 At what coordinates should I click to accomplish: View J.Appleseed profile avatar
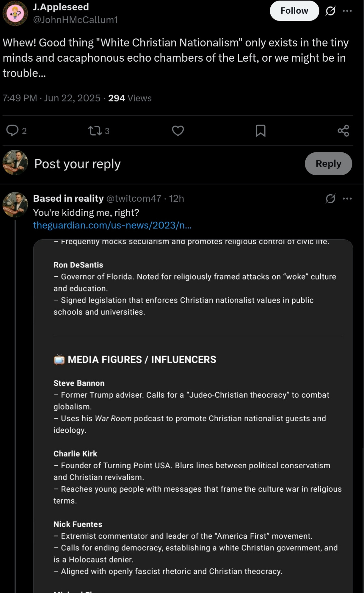[x=15, y=13]
